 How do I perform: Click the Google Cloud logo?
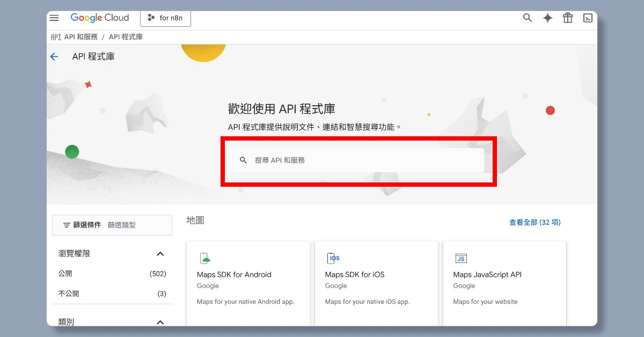point(100,18)
